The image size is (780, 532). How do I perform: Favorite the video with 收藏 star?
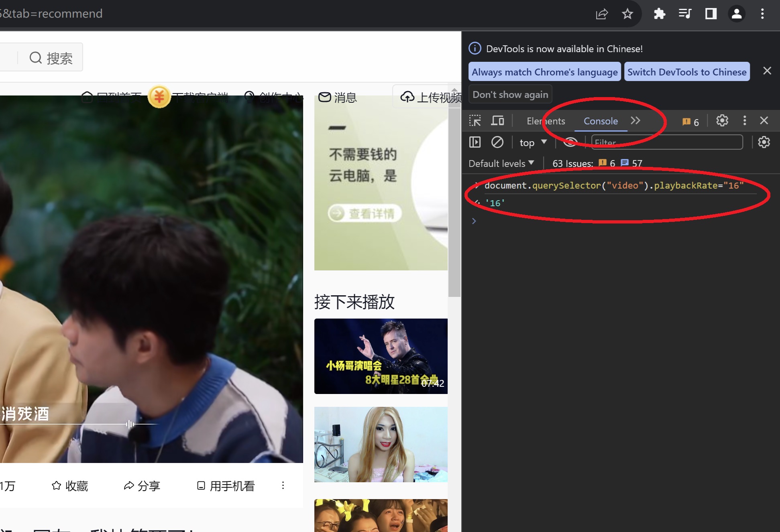70,486
